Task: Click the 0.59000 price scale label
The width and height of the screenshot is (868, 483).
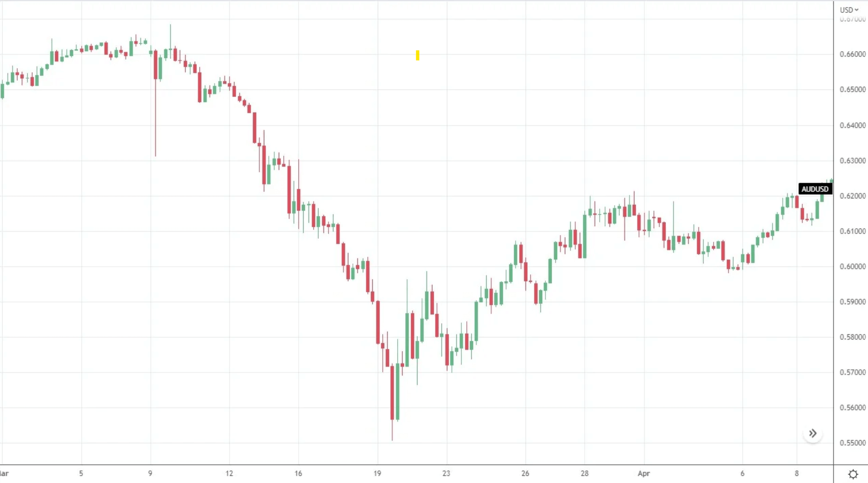Action: point(853,302)
